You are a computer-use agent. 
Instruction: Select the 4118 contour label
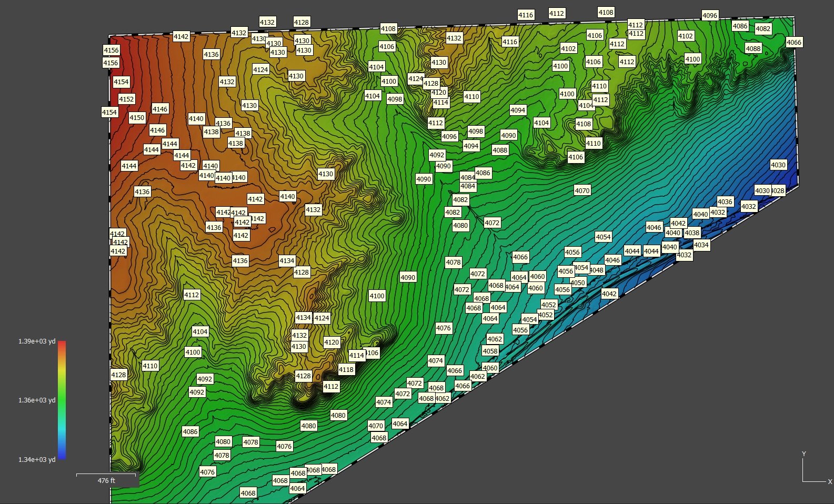point(346,369)
